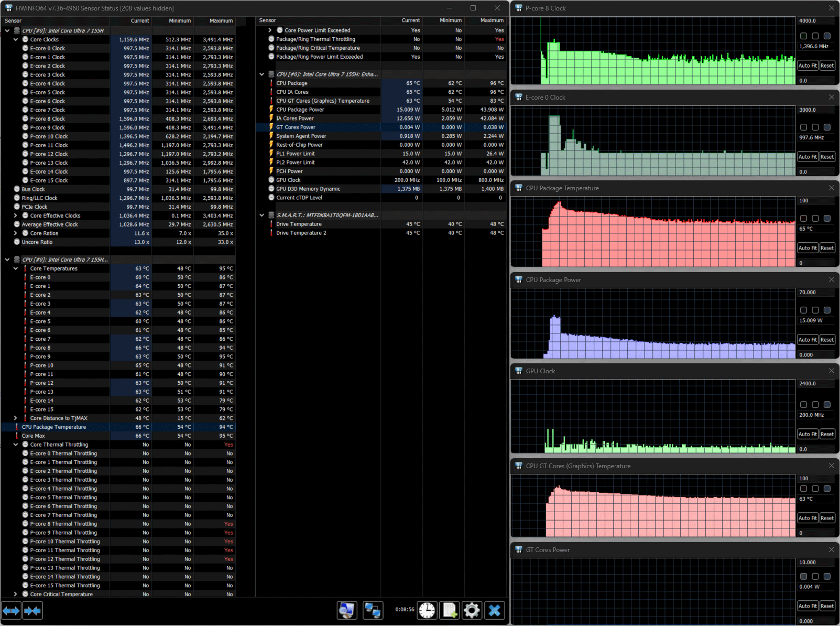Select the E-core 14 Clock row
The image size is (840, 626).
(118, 171)
